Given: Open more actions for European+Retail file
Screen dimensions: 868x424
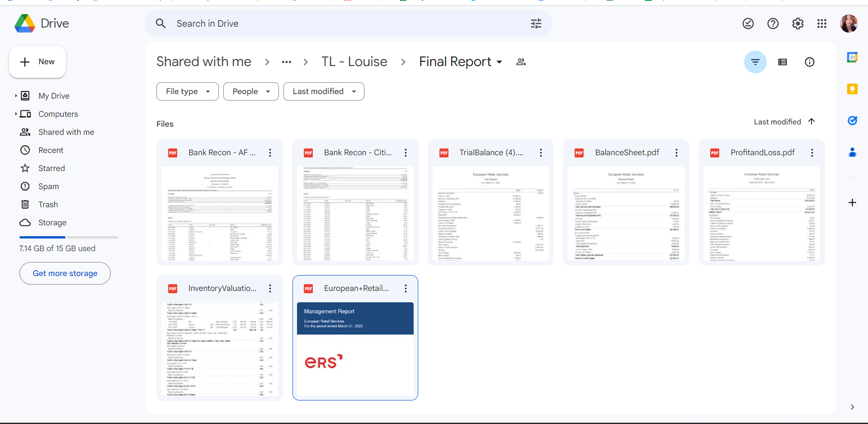Looking at the screenshot, I should point(406,288).
